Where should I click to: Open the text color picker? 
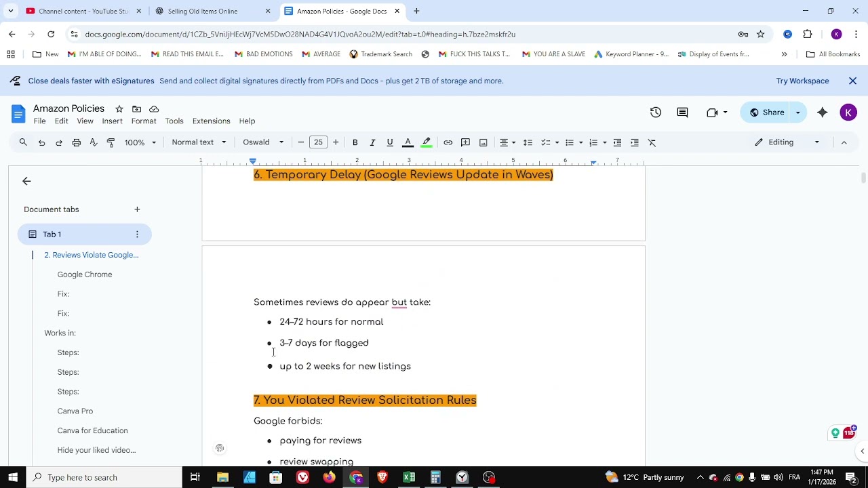[x=408, y=142]
